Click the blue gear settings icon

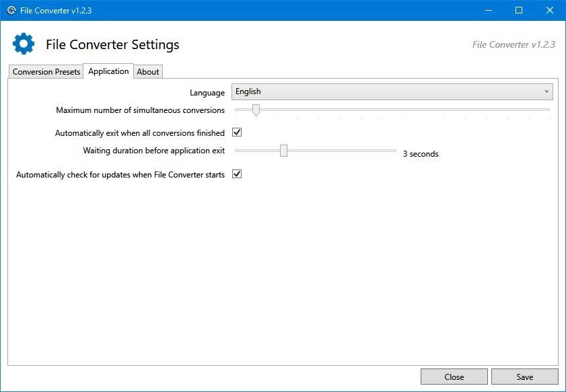click(x=24, y=44)
